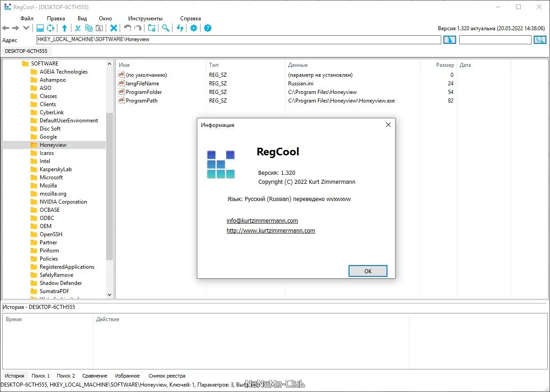
Task: Click the address bar registry path field
Action: point(238,40)
